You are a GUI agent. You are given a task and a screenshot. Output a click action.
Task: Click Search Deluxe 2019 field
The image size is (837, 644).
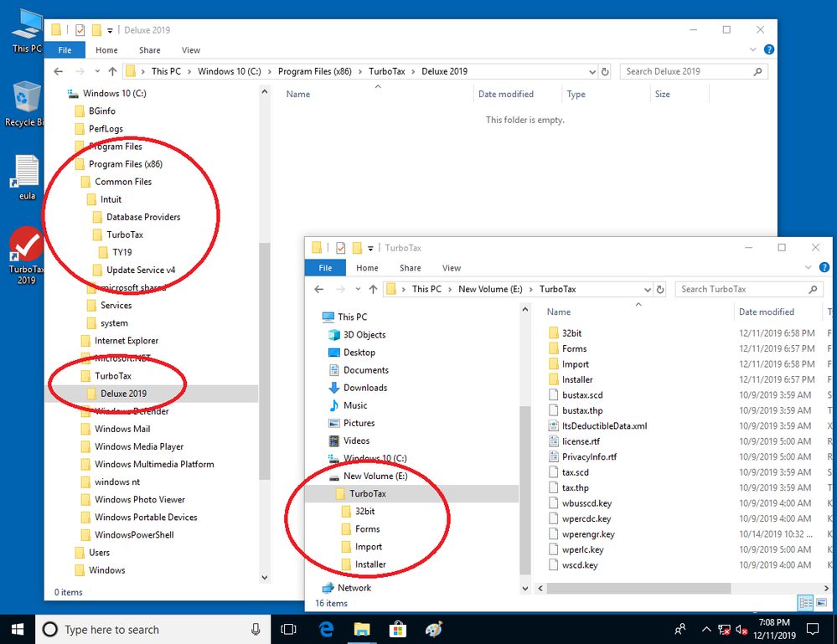click(x=694, y=71)
